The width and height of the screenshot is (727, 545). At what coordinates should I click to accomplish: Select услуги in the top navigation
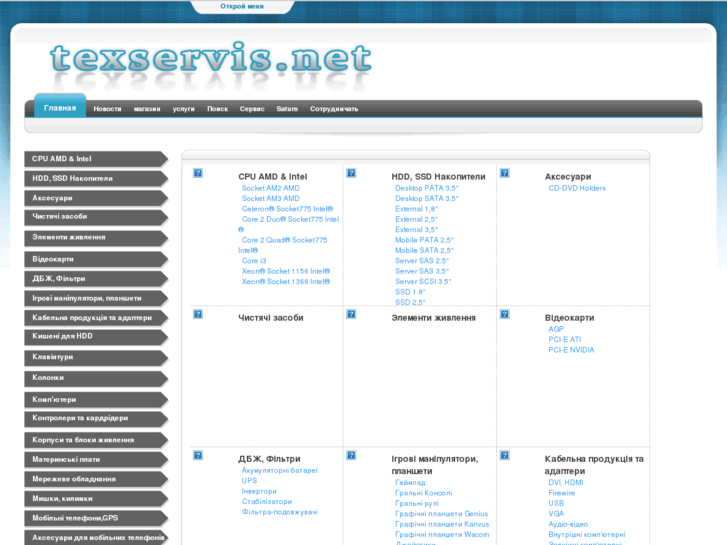tap(184, 109)
